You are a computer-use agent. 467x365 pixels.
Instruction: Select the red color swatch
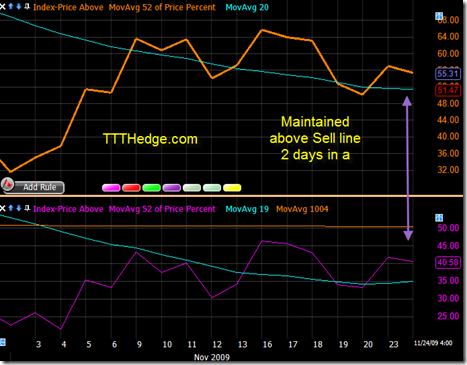131,188
